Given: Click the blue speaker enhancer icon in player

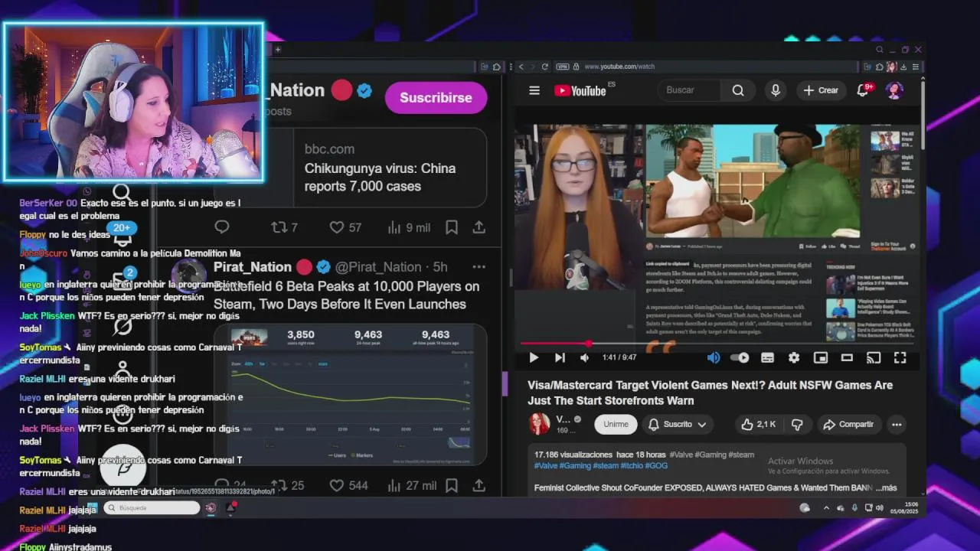Looking at the screenshot, I should [x=714, y=357].
